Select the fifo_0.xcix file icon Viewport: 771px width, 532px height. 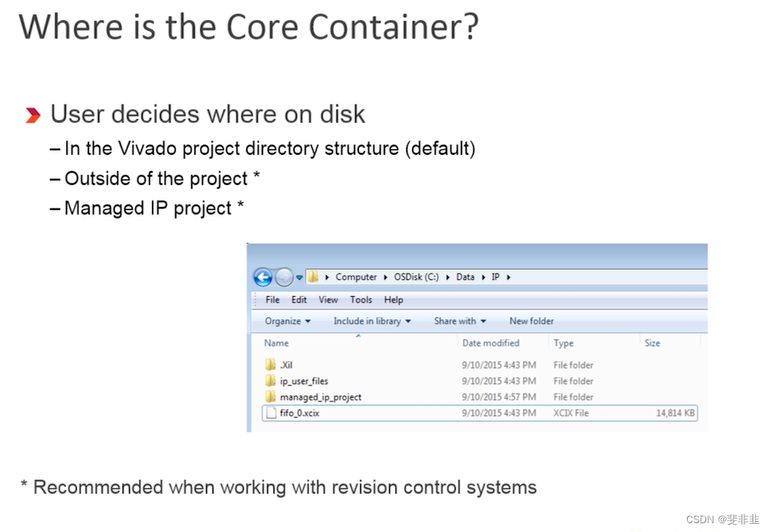(x=272, y=413)
